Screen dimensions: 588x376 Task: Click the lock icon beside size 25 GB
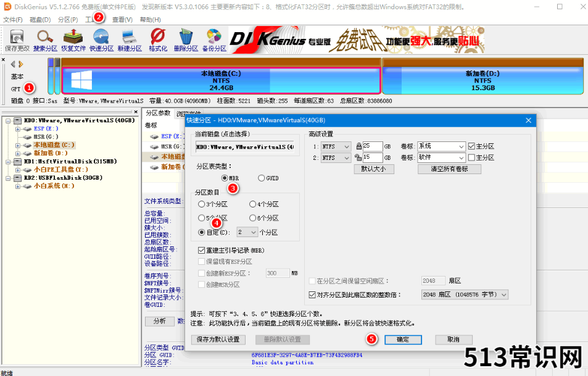click(358, 146)
